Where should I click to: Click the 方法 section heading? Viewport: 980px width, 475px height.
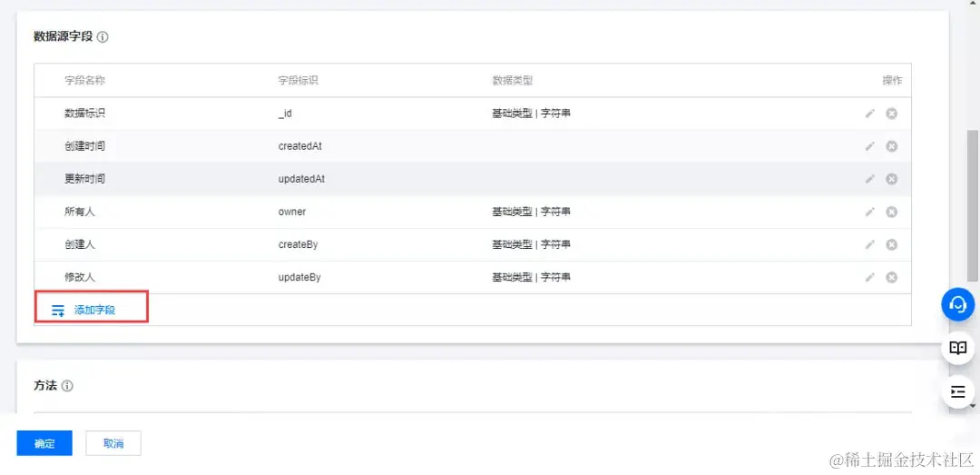(x=45, y=386)
